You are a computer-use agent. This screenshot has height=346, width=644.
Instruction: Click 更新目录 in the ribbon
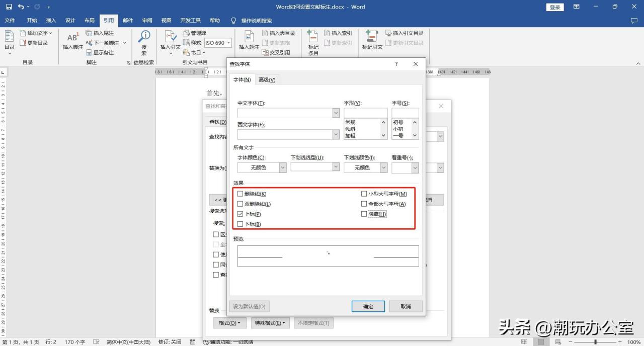pyautogui.click(x=34, y=43)
